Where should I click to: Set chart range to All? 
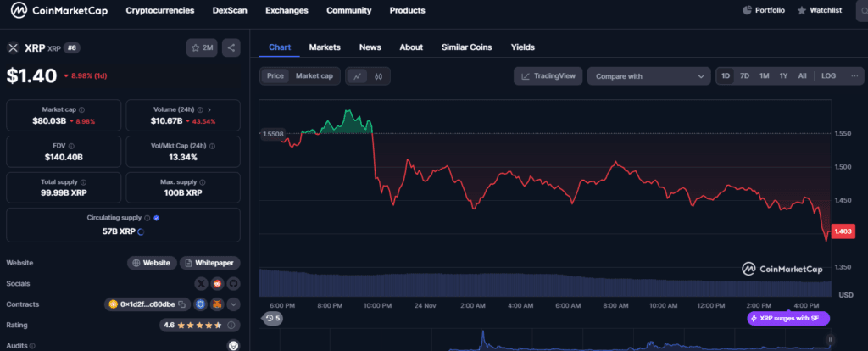click(x=802, y=75)
